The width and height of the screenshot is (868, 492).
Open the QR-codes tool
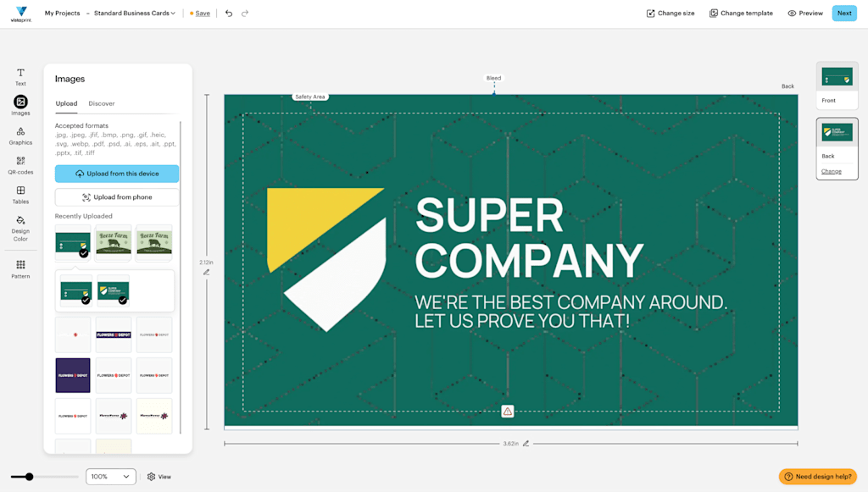20,166
